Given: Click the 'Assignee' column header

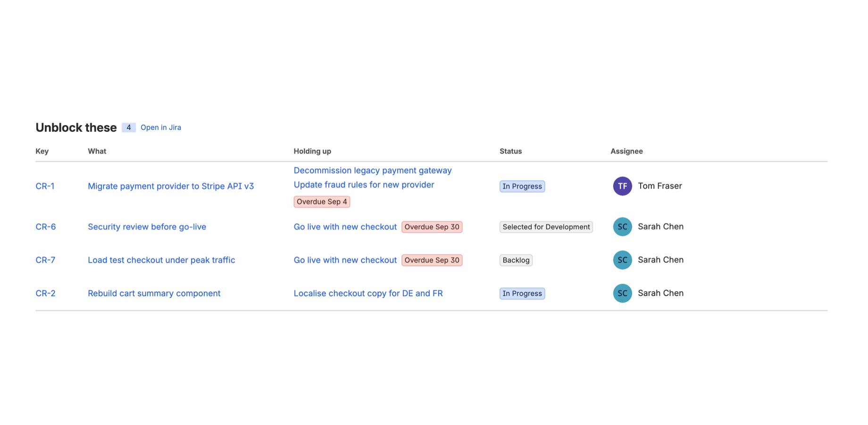Looking at the screenshot, I should pos(626,151).
